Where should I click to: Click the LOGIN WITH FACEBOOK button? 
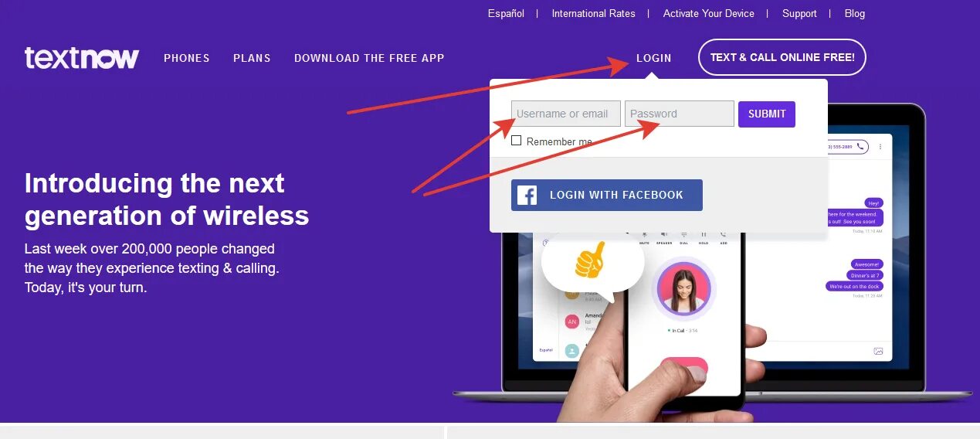click(x=607, y=195)
